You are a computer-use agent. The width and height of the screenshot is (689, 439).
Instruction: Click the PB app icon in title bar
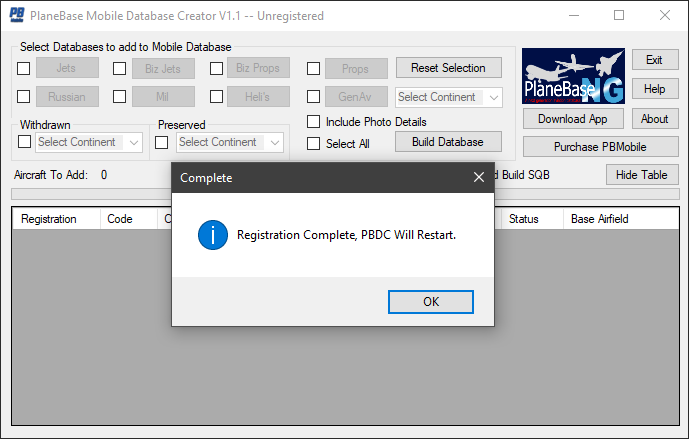(17, 15)
